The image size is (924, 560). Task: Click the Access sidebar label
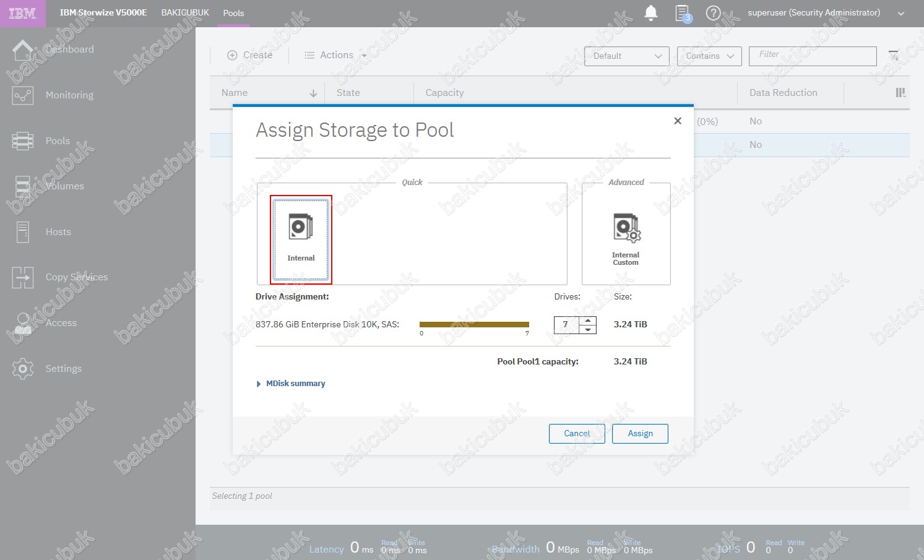coord(61,323)
